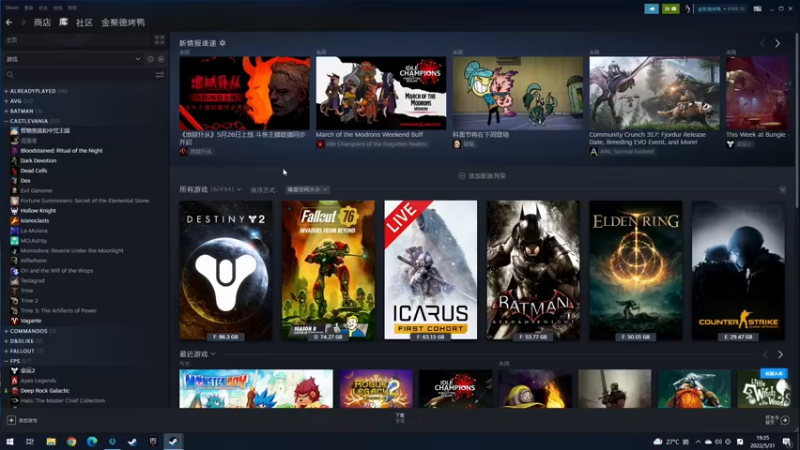Click the blue announcements icon in title bar
This screenshot has height=450, width=800.
pyautogui.click(x=652, y=9)
